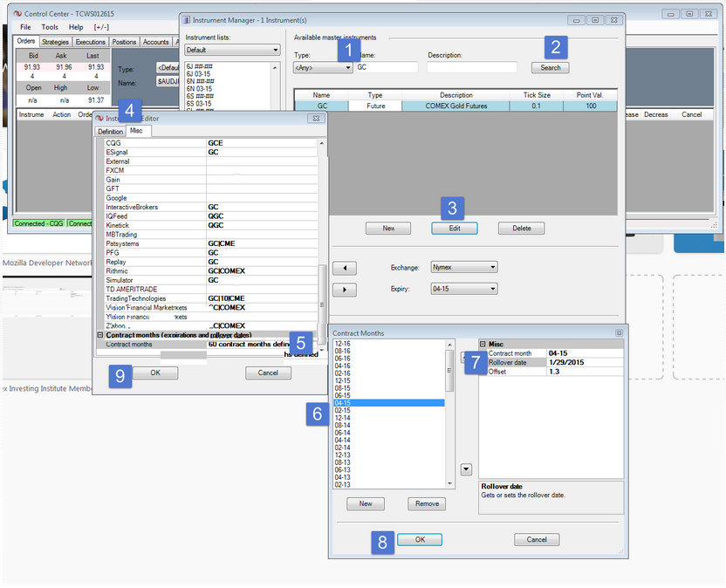Click OK in the Instrument Editor

[x=155, y=373]
